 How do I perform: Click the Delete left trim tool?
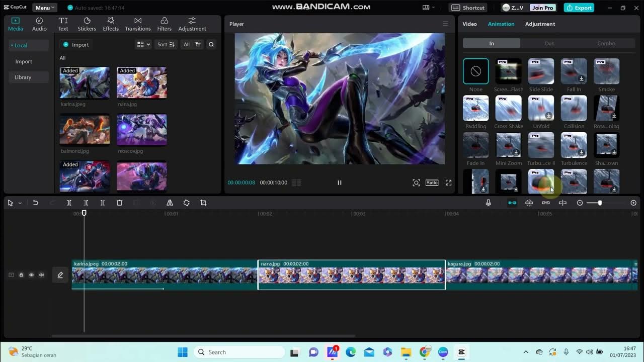pyautogui.click(x=86, y=203)
